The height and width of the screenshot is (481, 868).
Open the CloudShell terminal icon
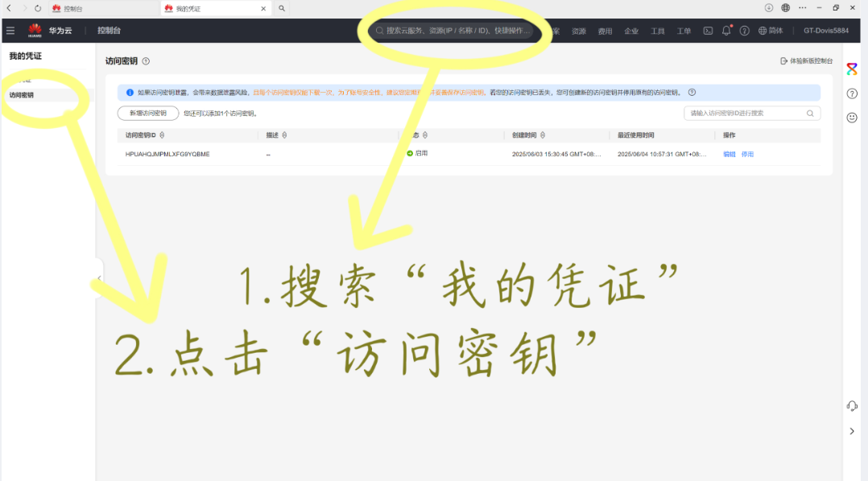(x=708, y=31)
